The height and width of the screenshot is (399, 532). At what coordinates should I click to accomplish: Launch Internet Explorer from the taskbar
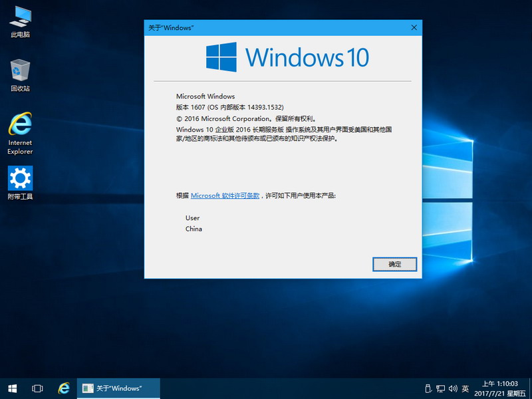[x=63, y=388]
